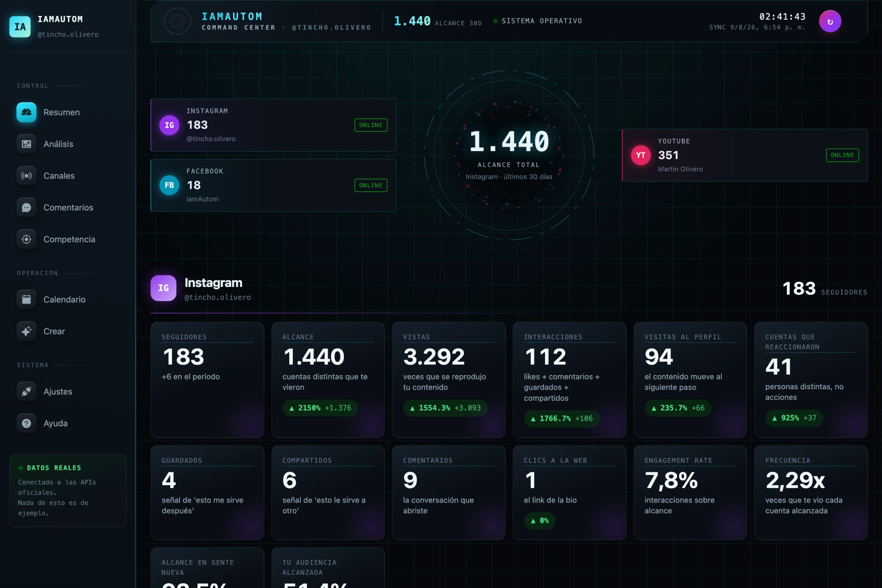Click the ALCANCE EN GENTE NUEVA card

coord(207,568)
